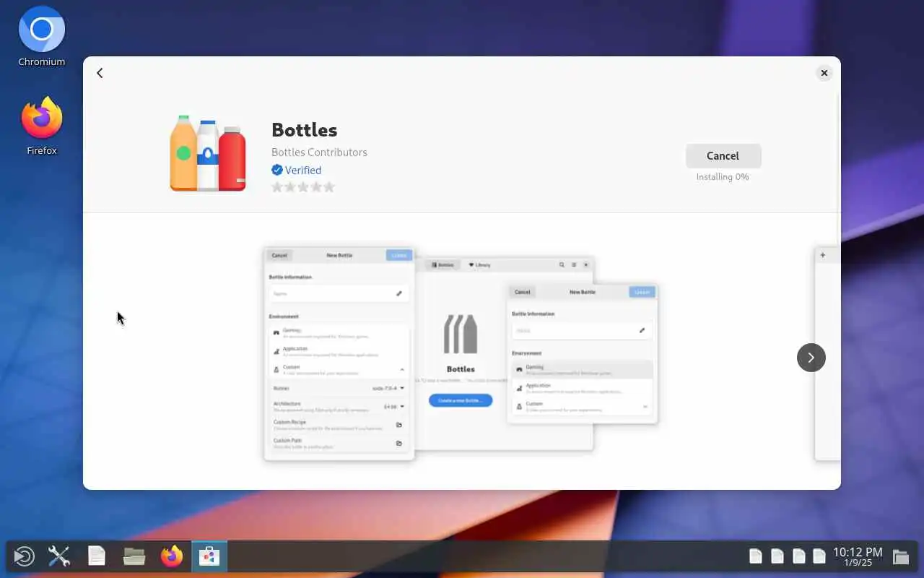Click the Bottles app icon image
This screenshot has width=924, height=578.
(208, 154)
